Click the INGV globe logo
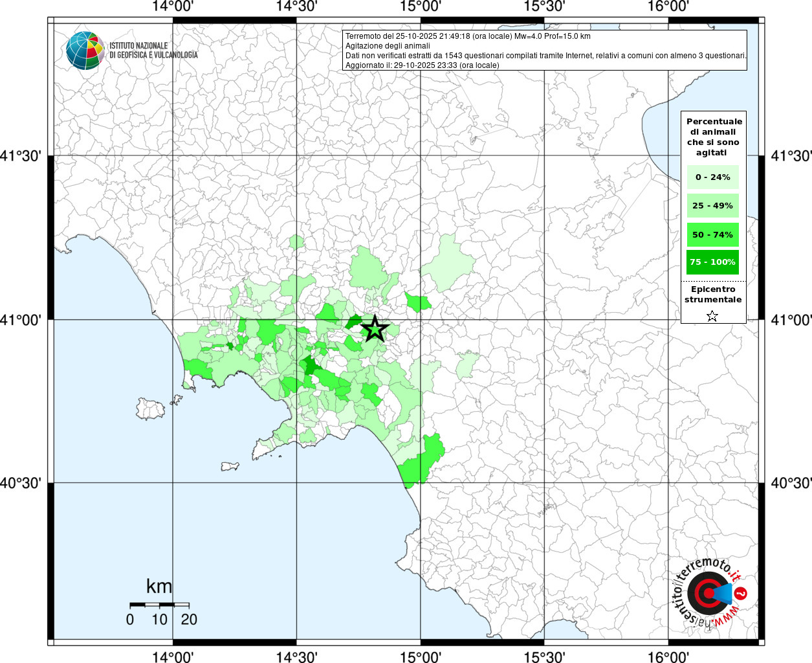The image size is (812, 663). coord(85,51)
